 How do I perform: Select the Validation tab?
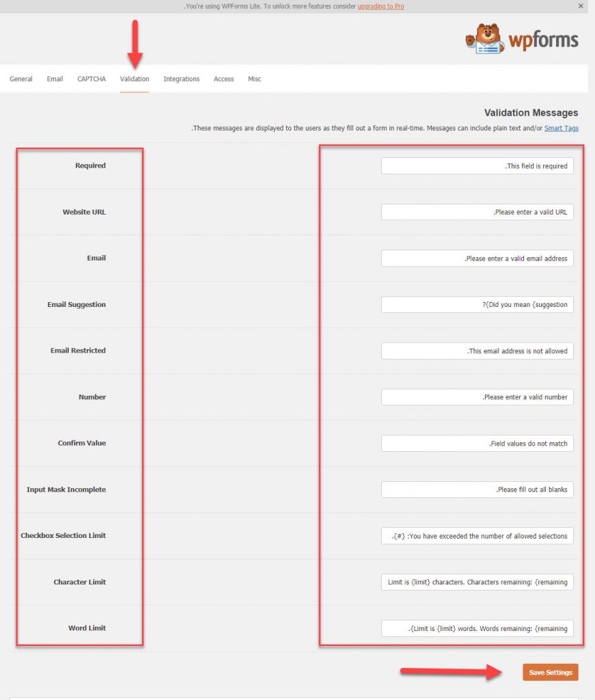pos(135,79)
